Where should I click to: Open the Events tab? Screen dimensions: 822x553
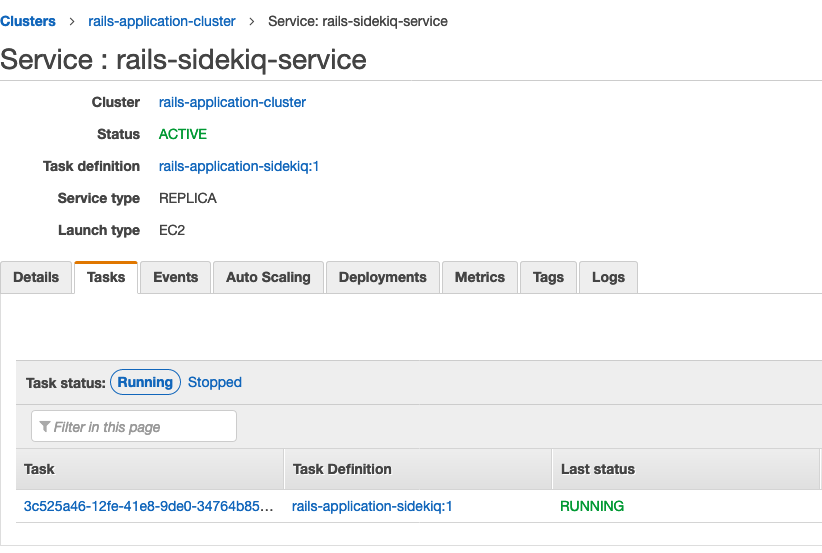176,277
